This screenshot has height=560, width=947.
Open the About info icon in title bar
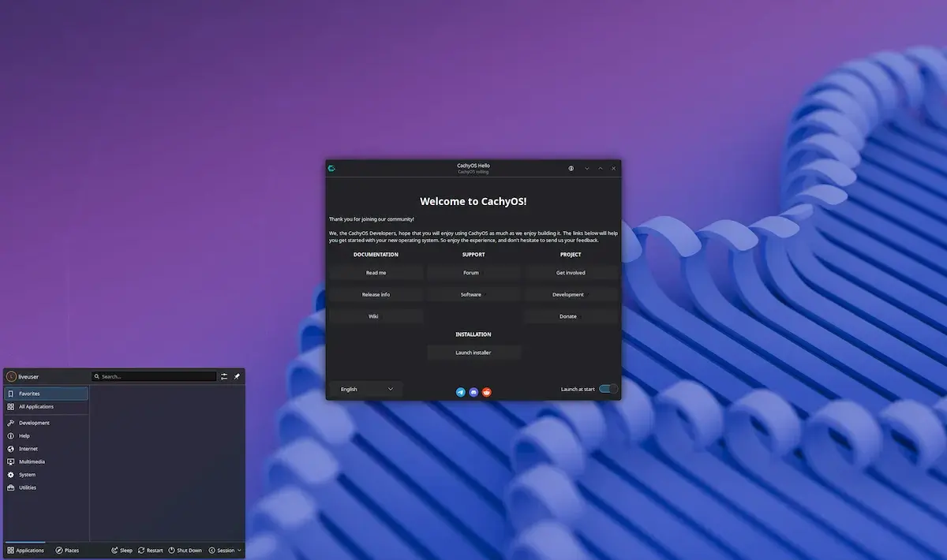[x=571, y=168]
